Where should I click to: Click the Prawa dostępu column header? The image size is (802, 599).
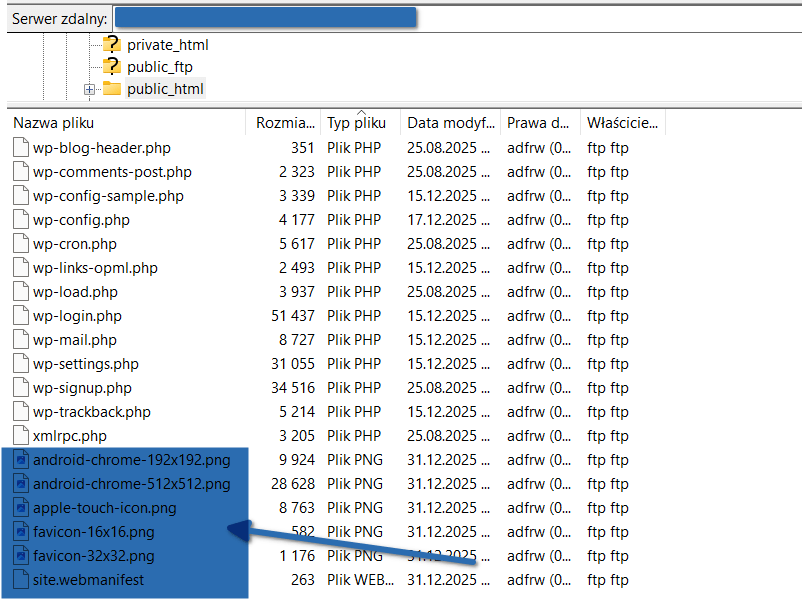tap(539, 123)
